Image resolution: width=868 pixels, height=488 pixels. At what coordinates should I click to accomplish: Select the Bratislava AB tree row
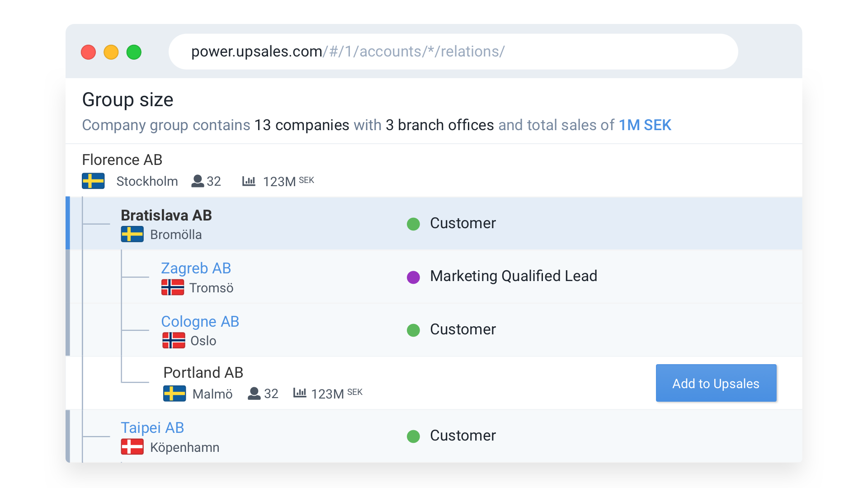coord(434,223)
